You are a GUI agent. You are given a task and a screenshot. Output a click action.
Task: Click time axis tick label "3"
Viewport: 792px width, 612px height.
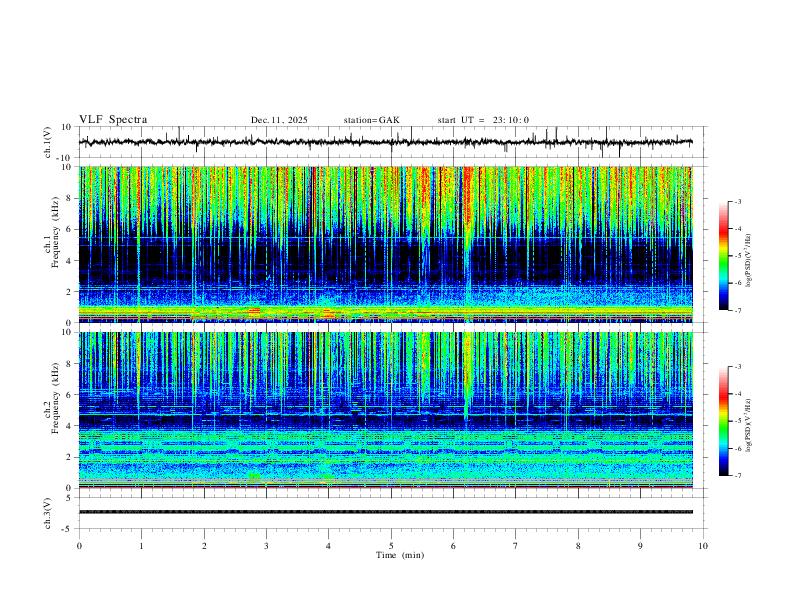(266, 546)
